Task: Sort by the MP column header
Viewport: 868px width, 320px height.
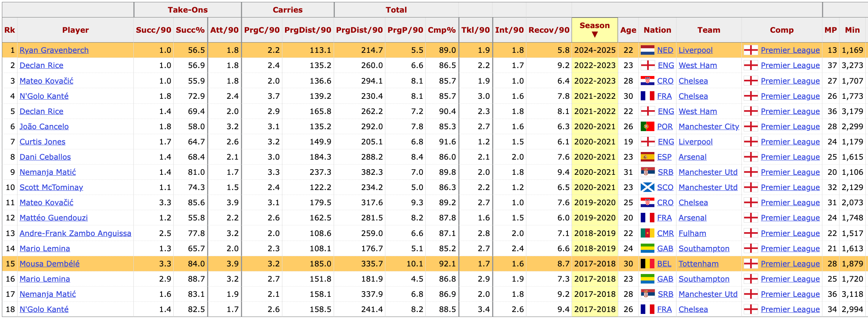Action: (x=831, y=30)
